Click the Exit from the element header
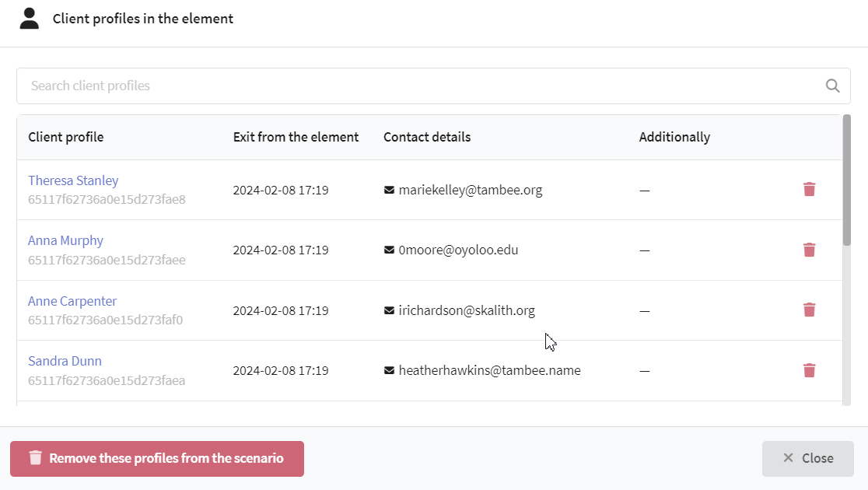Image resolution: width=868 pixels, height=490 pixels. click(x=296, y=138)
